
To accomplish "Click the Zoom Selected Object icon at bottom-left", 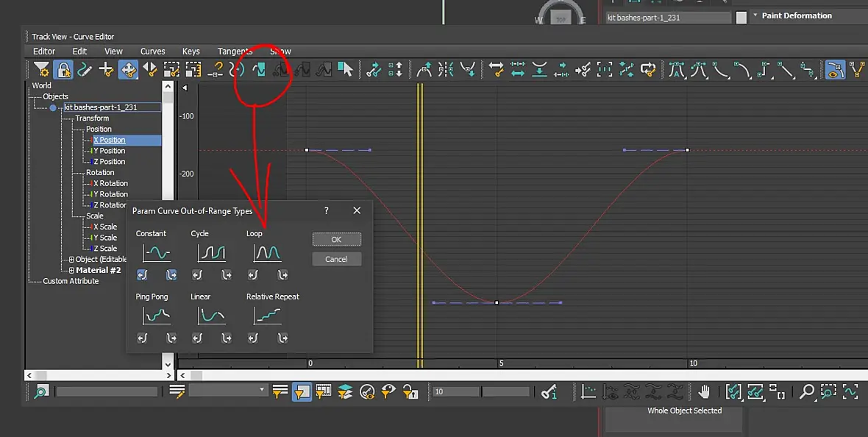I will pos(41,391).
